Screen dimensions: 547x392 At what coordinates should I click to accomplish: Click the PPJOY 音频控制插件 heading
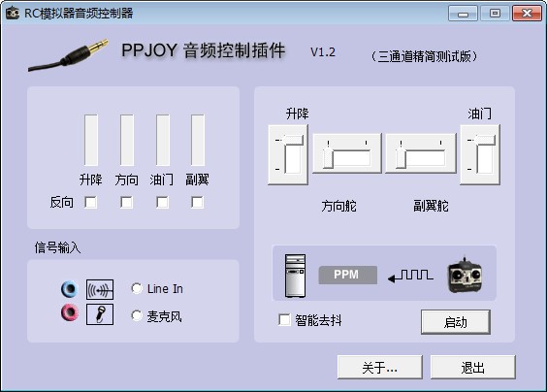(204, 50)
